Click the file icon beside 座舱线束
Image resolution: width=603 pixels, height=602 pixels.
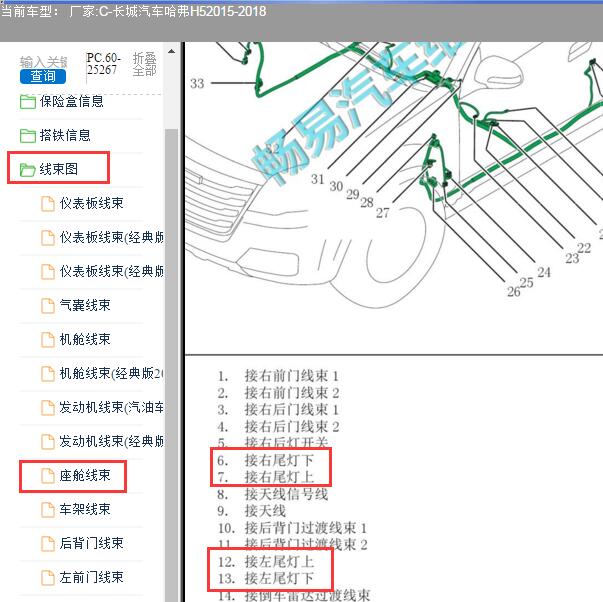click(48, 476)
